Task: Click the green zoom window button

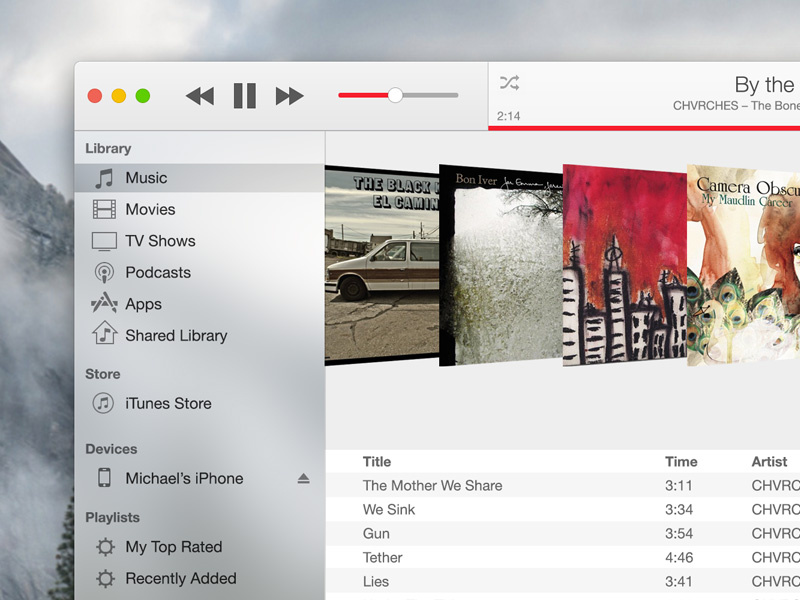Action: [143, 95]
